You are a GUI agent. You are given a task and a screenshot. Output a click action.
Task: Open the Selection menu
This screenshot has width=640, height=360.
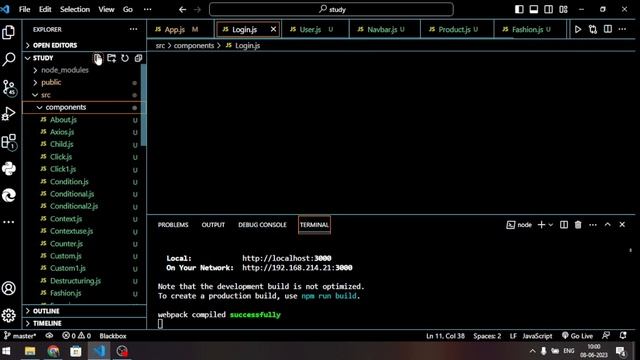75,9
